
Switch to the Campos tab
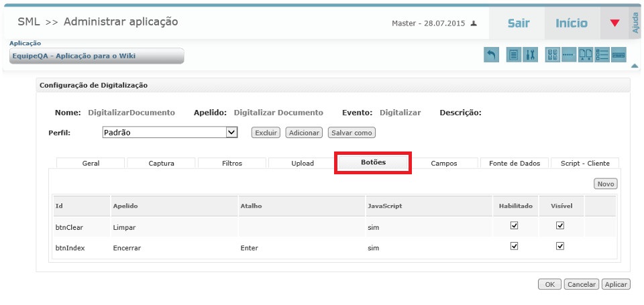click(444, 163)
